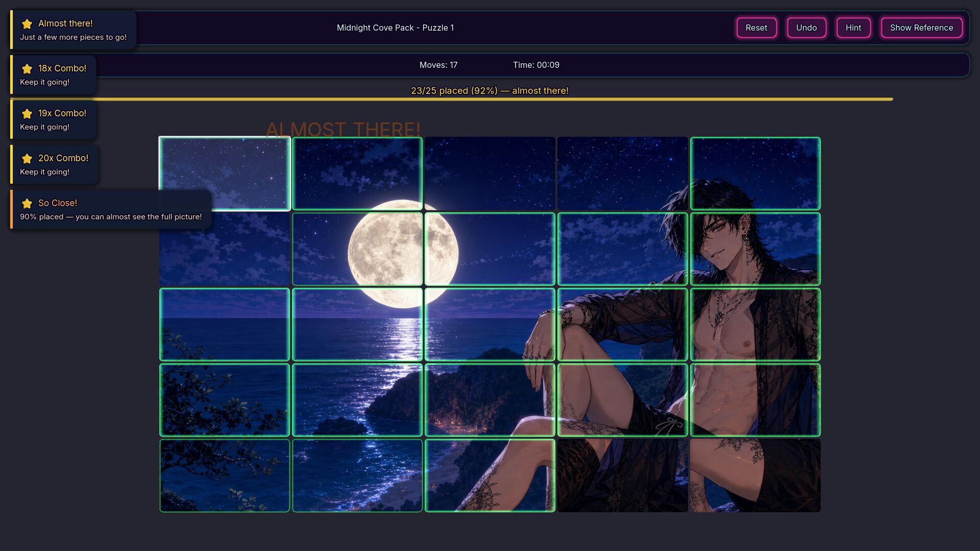Image resolution: width=980 pixels, height=551 pixels.
Task: Select the piece with the tattooed lower leg
Action: pyautogui.click(x=490, y=475)
